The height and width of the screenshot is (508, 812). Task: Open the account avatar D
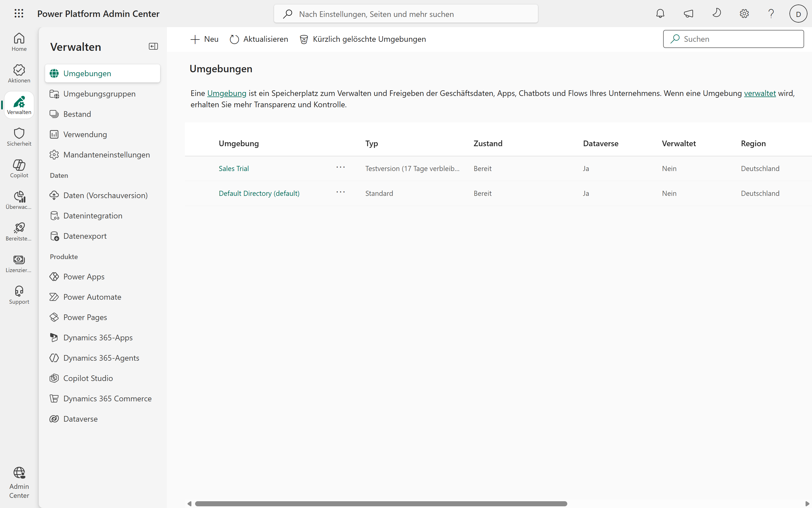tap(798, 14)
